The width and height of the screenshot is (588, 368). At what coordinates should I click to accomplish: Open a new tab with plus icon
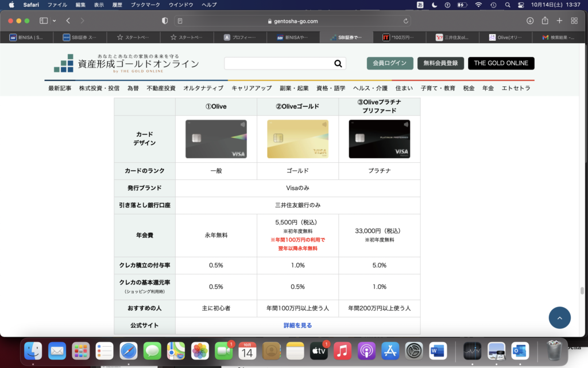click(x=559, y=21)
